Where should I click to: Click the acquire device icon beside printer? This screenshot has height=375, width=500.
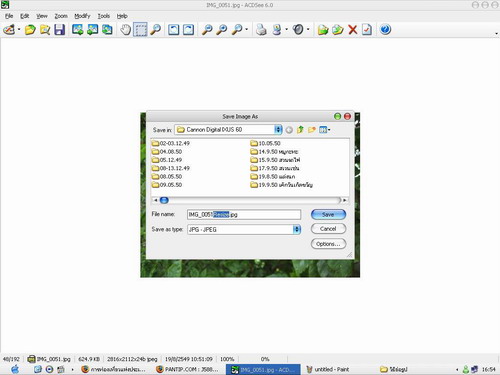click(277, 30)
